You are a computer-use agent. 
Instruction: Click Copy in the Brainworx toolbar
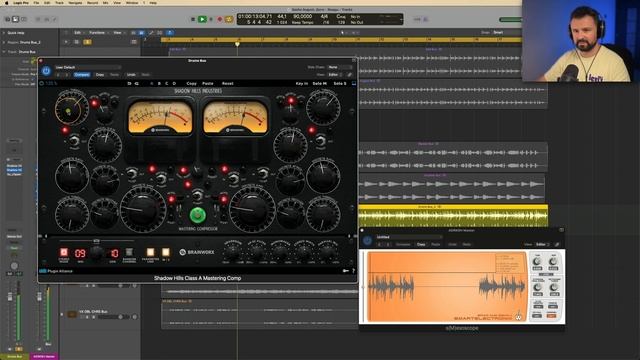[191, 83]
